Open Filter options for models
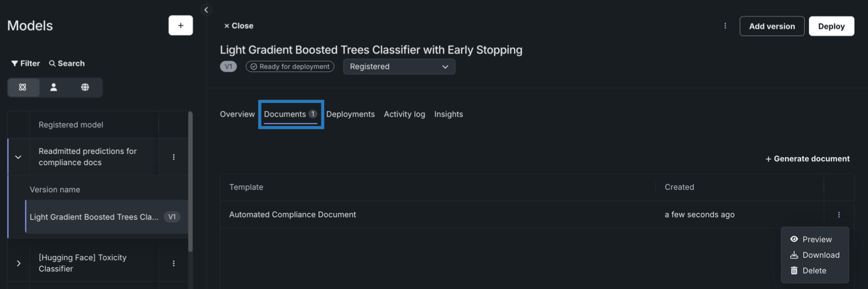The image size is (868, 289). pos(26,63)
